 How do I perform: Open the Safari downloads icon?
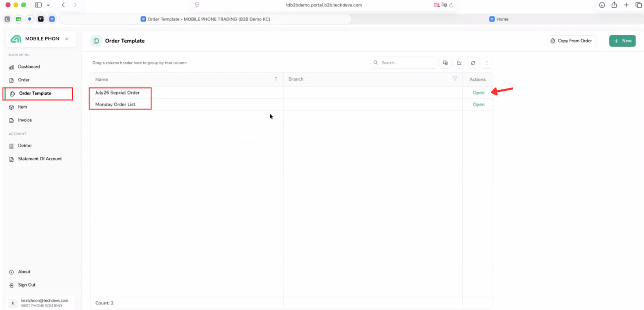[x=602, y=5]
